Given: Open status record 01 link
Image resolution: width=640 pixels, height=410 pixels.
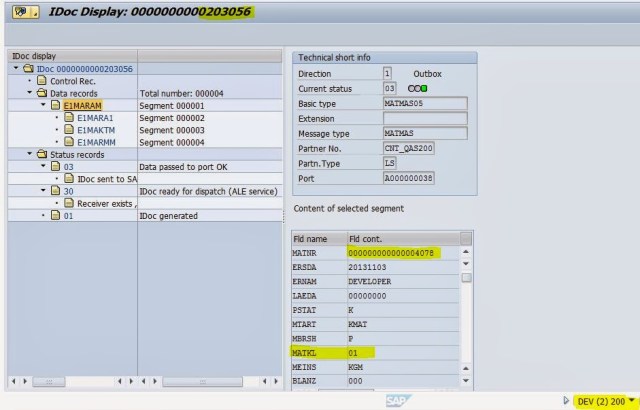Looking at the screenshot, I should [68, 216].
